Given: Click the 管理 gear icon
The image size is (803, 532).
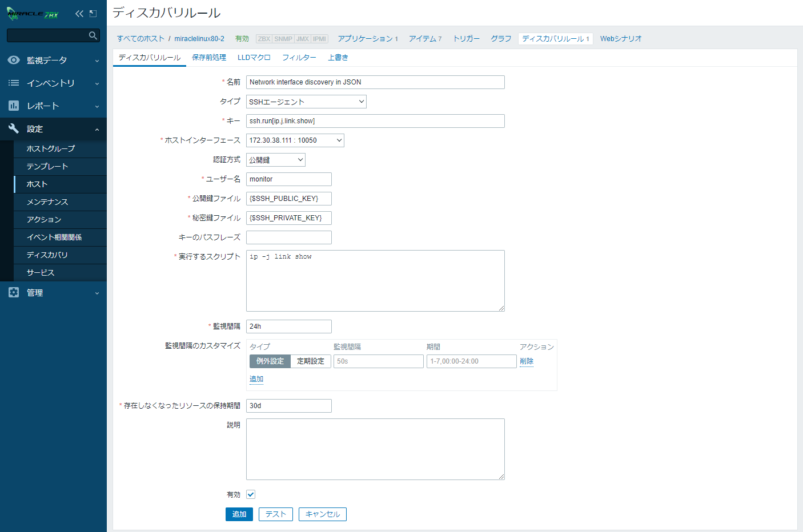Looking at the screenshot, I should point(14,292).
